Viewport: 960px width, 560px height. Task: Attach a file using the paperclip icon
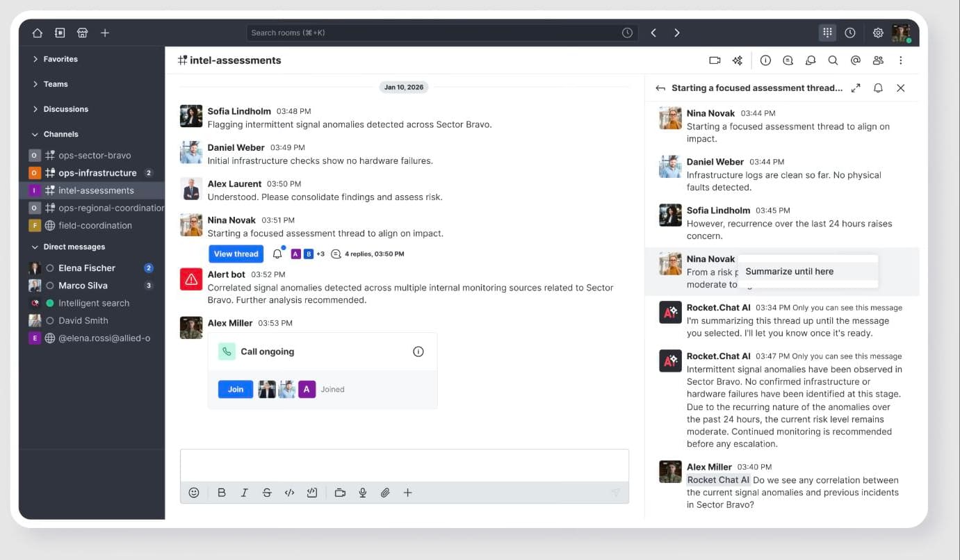(x=385, y=493)
